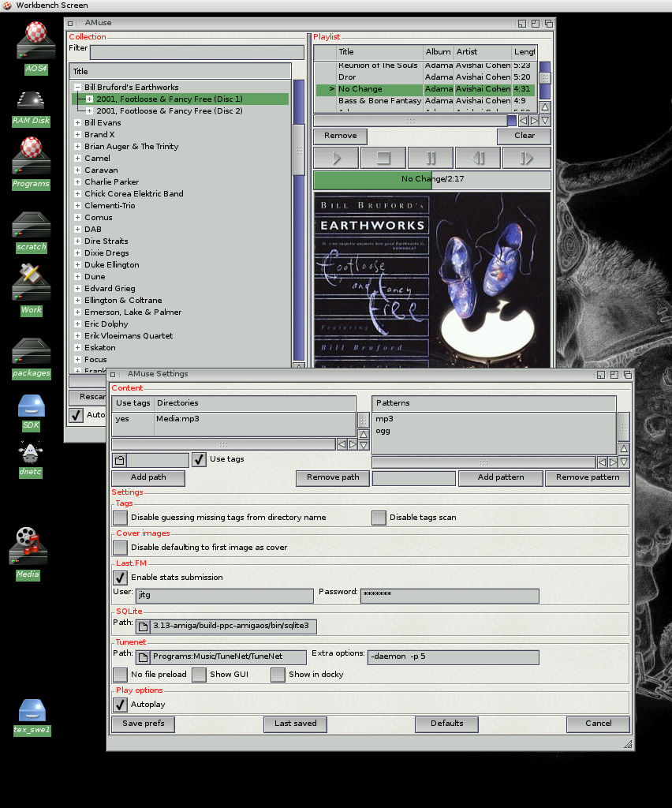
Task: Expand the Brand X node
Action: 78,134
